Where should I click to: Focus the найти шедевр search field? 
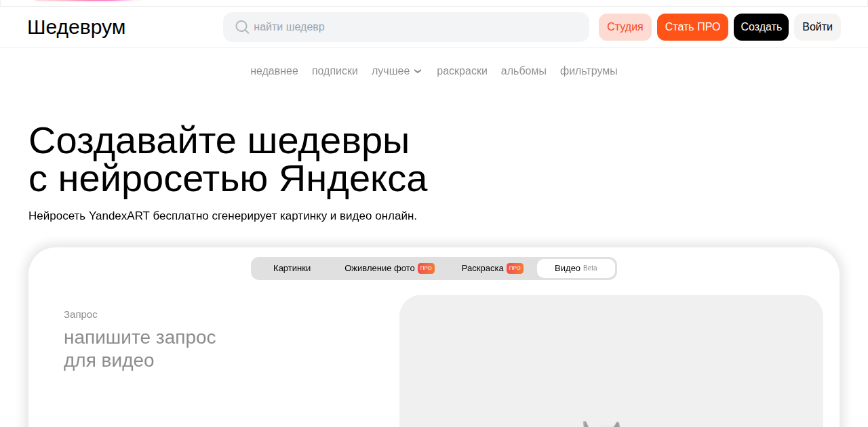coord(406,27)
